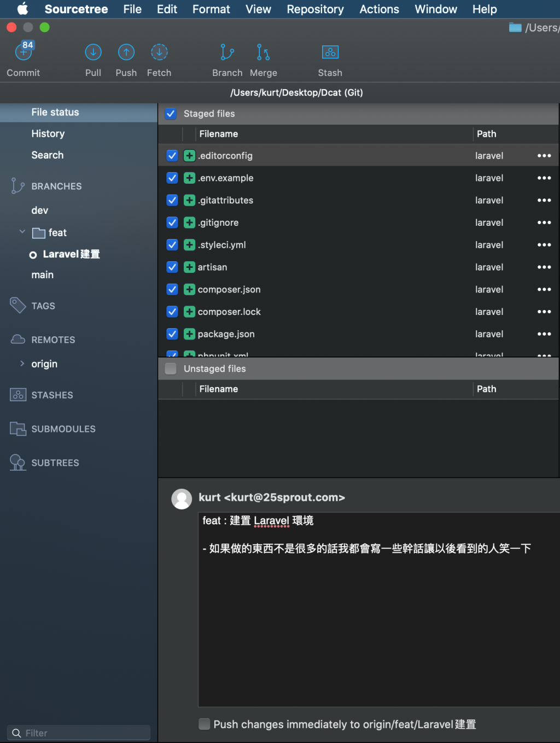Click inside the commit message text area
The height and width of the screenshot is (743, 560).
[x=379, y=610]
